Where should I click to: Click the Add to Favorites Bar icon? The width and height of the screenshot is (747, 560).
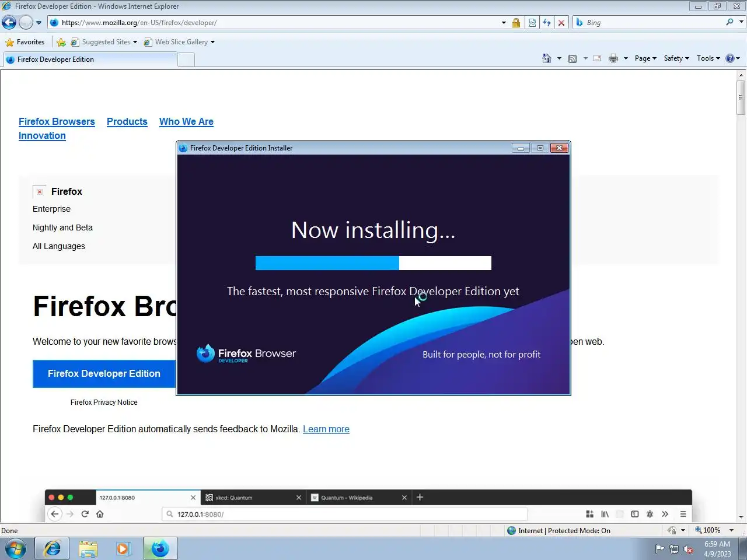click(61, 42)
